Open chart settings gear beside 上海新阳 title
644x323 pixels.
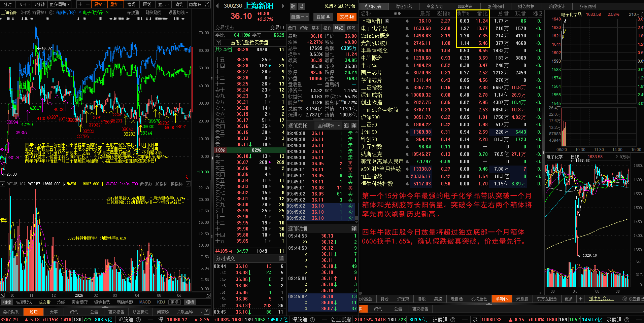pos(51,12)
